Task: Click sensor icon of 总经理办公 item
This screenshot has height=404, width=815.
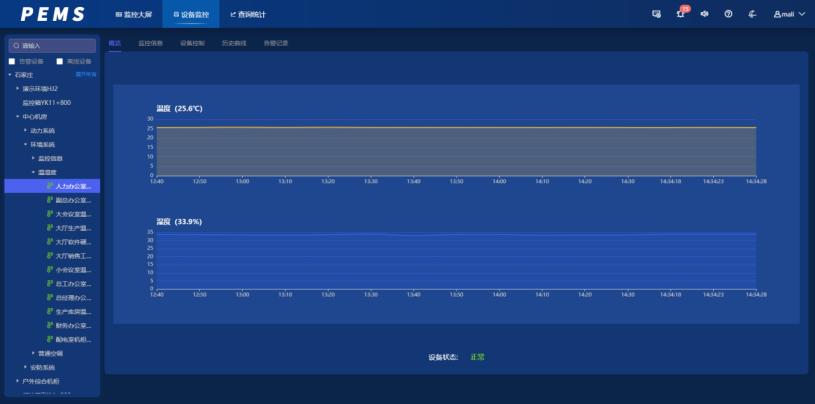Action: (x=50, y=298)
